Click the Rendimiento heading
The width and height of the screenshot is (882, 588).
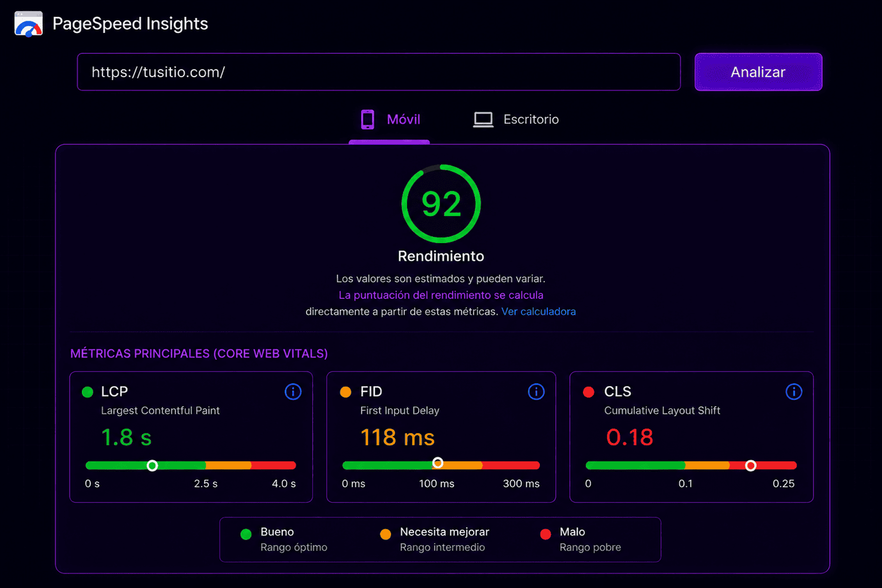pyautogui.click(x=441, y=256)
